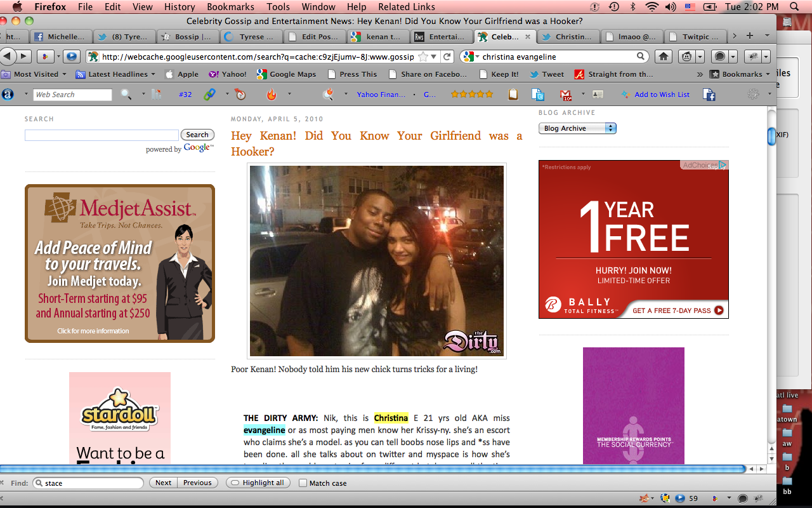
Task: Click the Gmail icon in the toolbar
Action: click(x=565, y=95)
